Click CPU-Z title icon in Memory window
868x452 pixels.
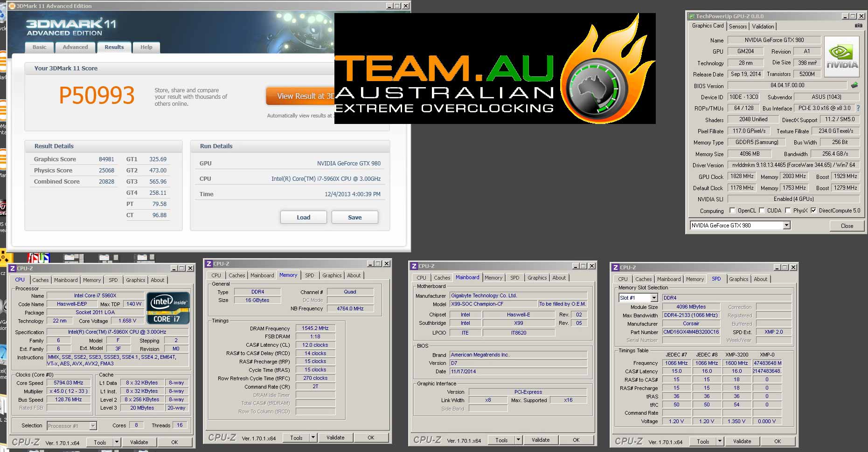click(209, 264)
